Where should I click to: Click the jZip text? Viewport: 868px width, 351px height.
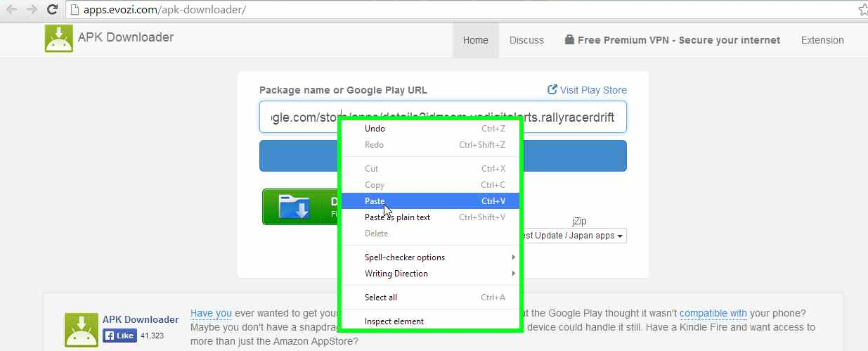pos(580,221)
